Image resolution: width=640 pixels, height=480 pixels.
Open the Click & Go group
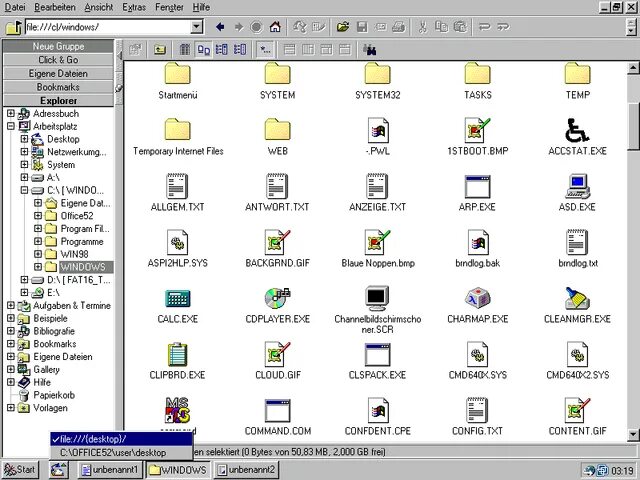[58, 60]
